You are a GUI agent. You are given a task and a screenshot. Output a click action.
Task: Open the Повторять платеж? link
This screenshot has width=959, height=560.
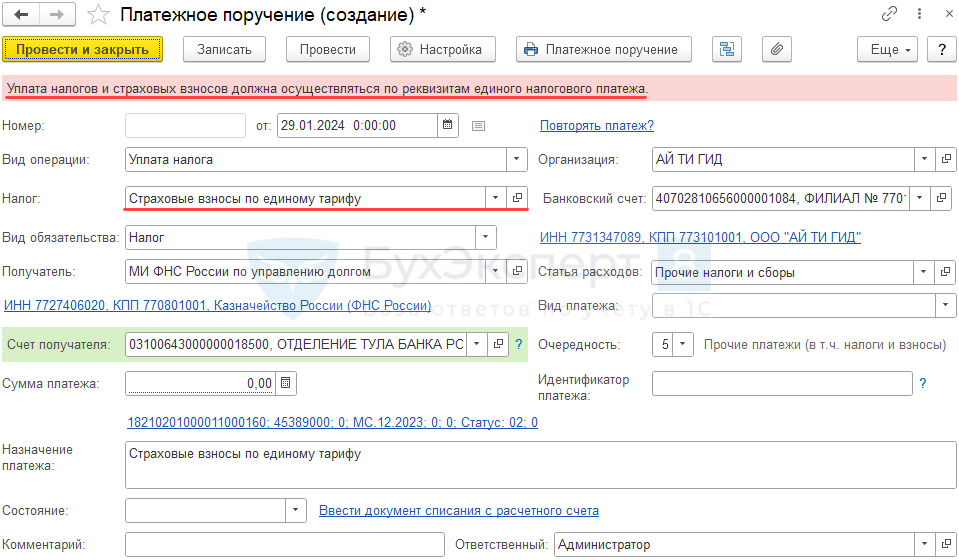coord(596,125)
